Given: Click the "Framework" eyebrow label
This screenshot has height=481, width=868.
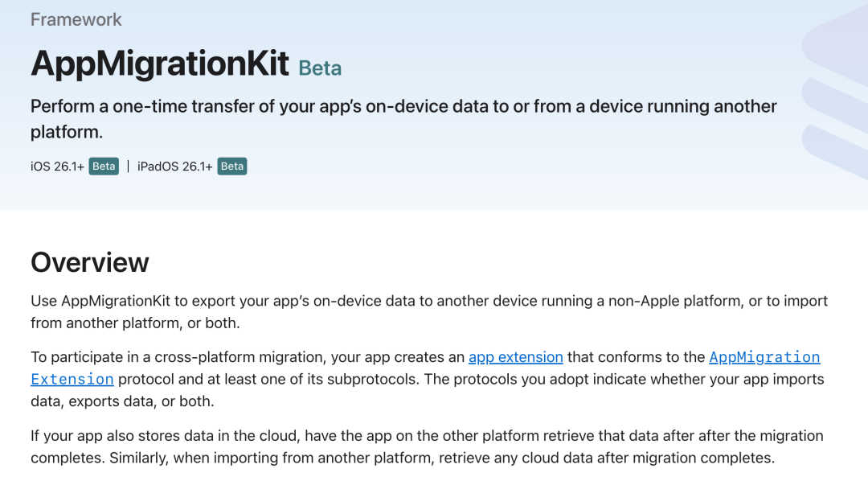Looking at the screenshot, I should 76,19.
